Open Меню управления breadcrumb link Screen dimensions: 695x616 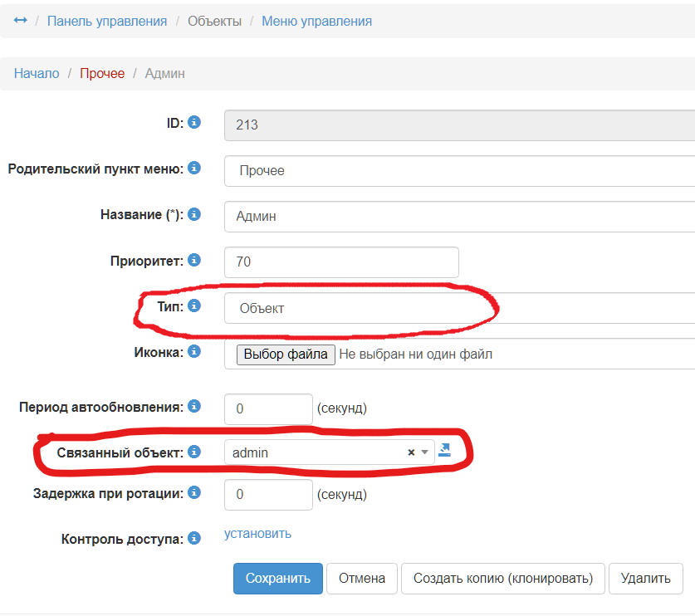(x=316, y=21)
